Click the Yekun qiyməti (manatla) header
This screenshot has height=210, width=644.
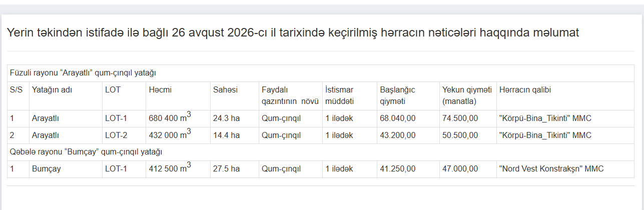pos(468,96)
